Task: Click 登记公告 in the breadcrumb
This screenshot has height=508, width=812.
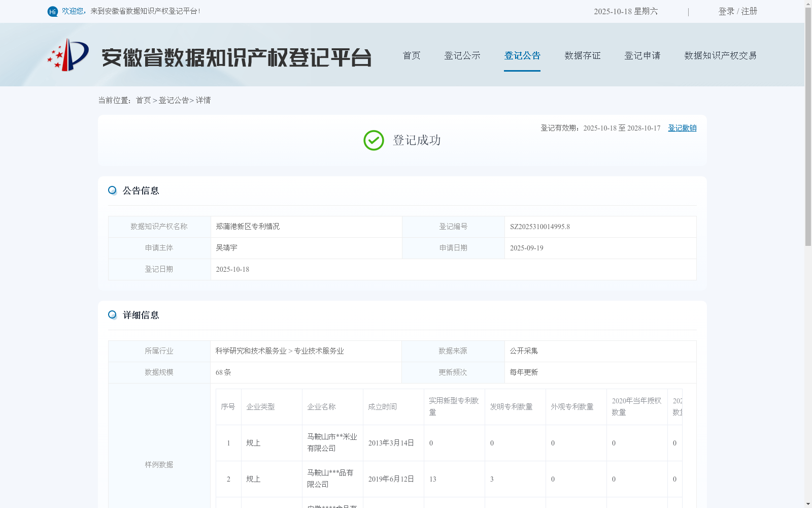Action: click(x=174, y=101)
